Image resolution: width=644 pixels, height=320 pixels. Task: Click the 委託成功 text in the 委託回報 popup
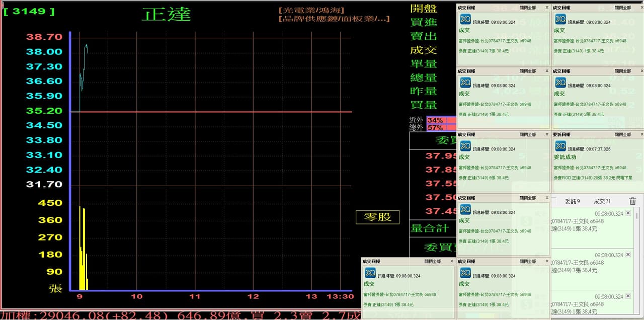click(x=565, y=157)
